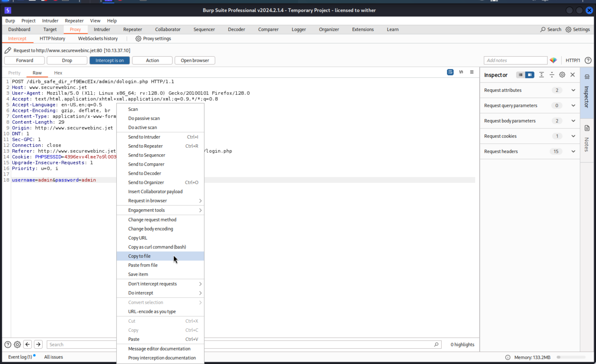Open Request in browser submenu

point(160,201)
